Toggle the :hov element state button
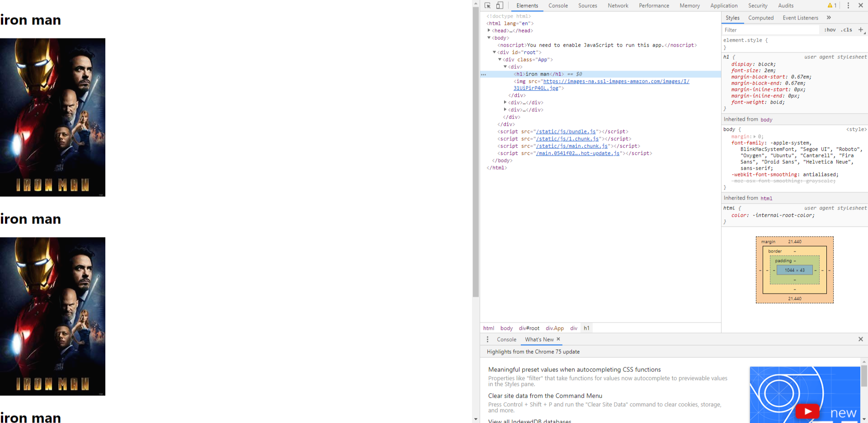The width and height of the screenshot is (868, 423). [x=830, y=30]
